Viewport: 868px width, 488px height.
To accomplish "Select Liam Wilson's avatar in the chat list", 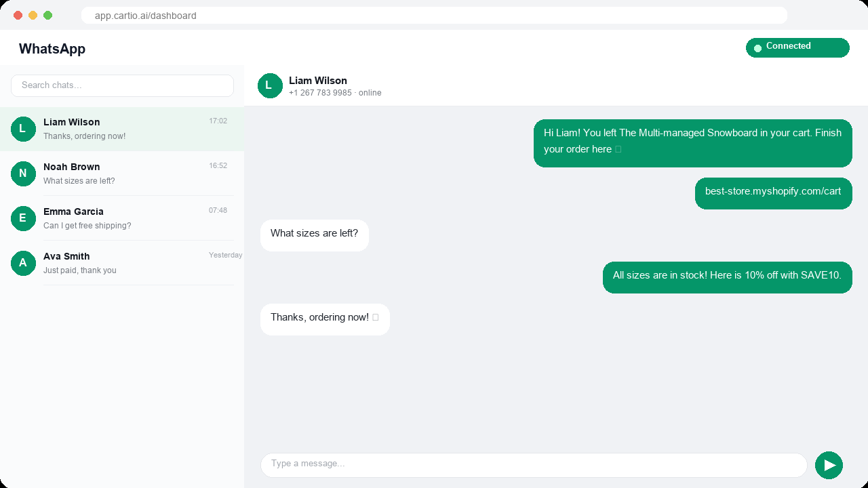I will (x=23, y=129).
